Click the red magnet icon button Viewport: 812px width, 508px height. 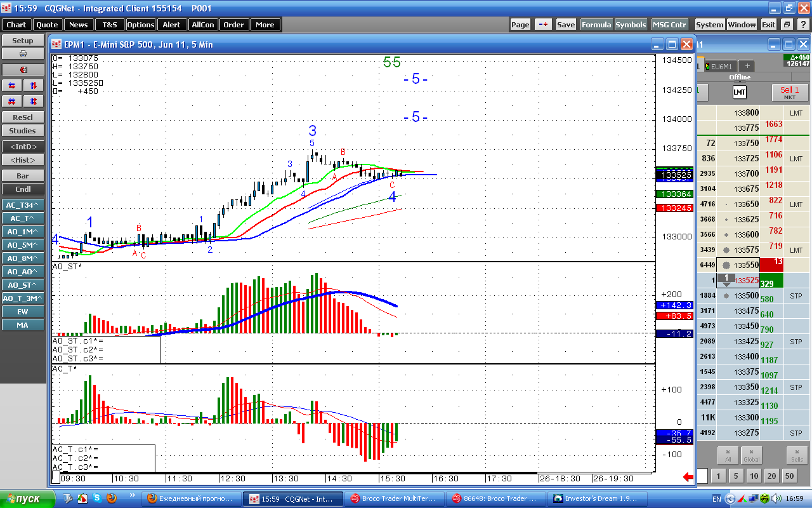click(23, 70)
